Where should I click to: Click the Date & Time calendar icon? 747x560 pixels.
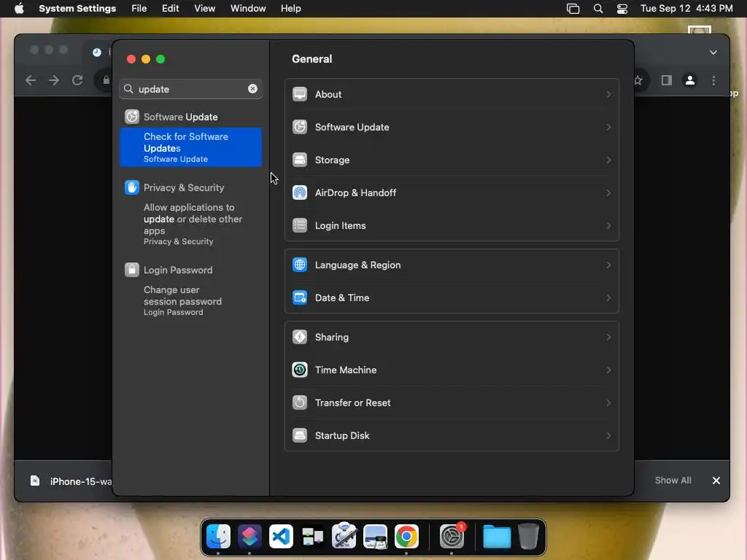300,297
